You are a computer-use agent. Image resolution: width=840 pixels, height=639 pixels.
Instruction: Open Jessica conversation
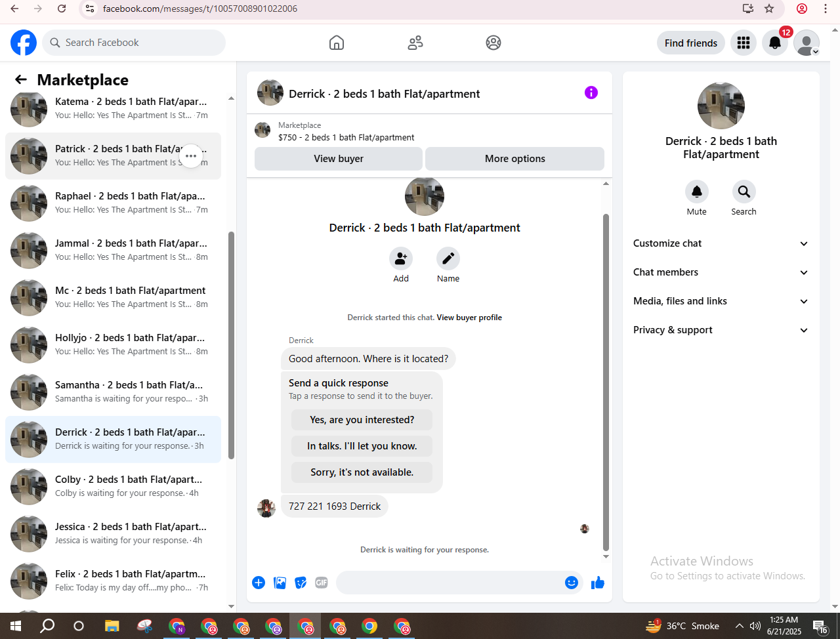pos(113,534)
